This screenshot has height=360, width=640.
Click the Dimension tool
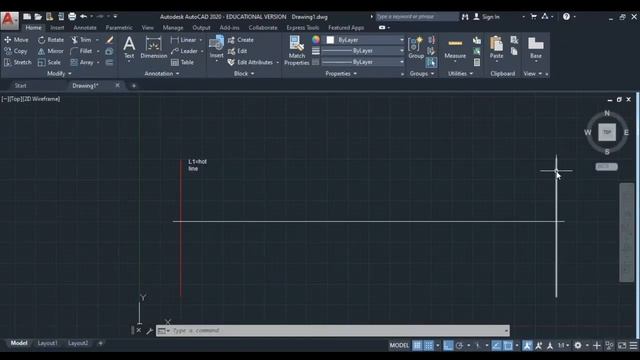153,47
